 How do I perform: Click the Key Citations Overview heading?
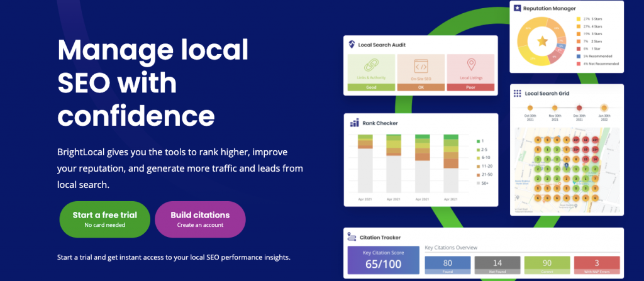click(451, 248)
